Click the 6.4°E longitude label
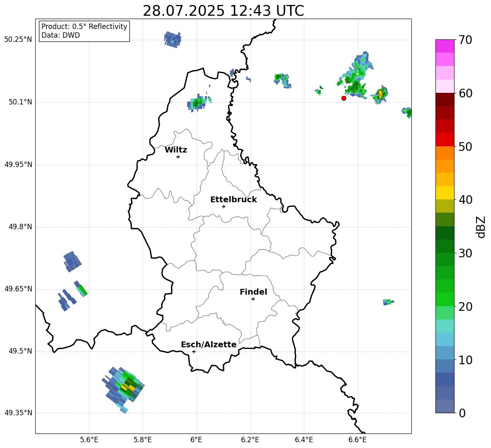 point(304,440)
